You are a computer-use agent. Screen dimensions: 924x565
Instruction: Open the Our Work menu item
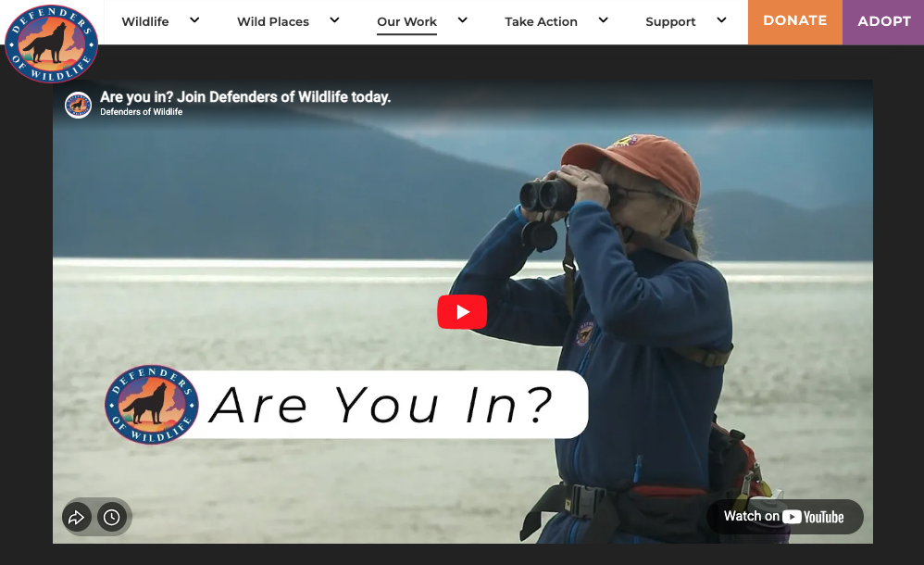[x=406, y=22]
